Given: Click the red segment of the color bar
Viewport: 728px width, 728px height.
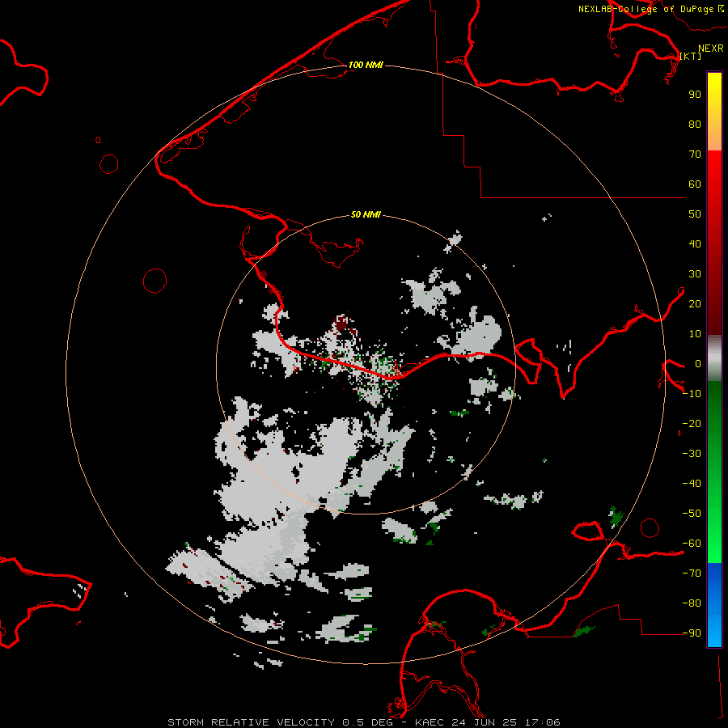Looking at the screenshot, I should pyautogui.click(x=714, y=243).
